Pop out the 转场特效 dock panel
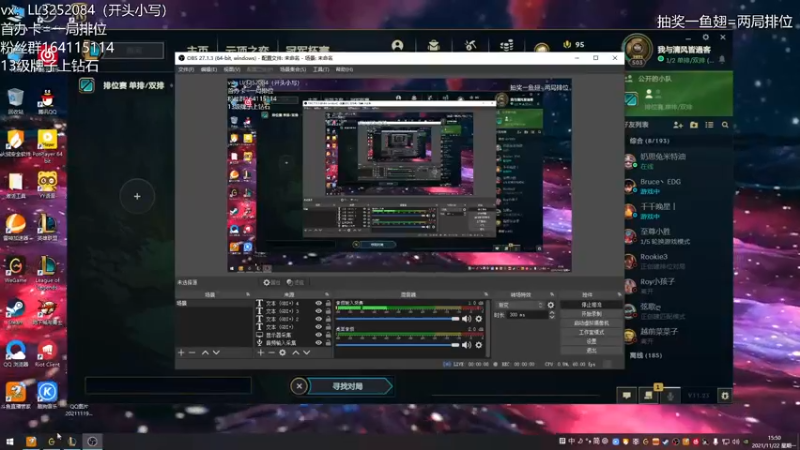This screenshot has width=800, height=450. click(552, 294)
